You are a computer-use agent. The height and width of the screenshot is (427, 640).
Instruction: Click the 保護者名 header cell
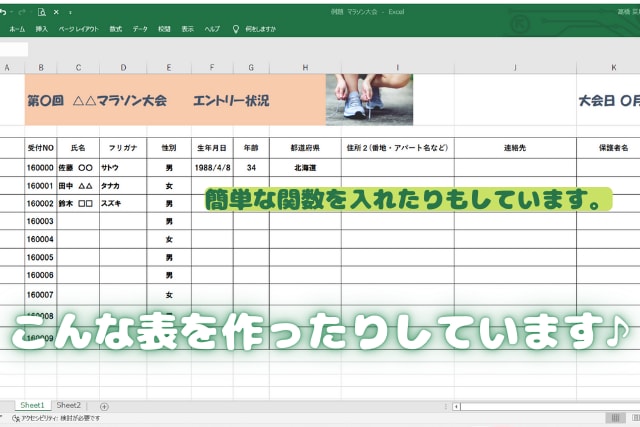(x=608, y=148)
